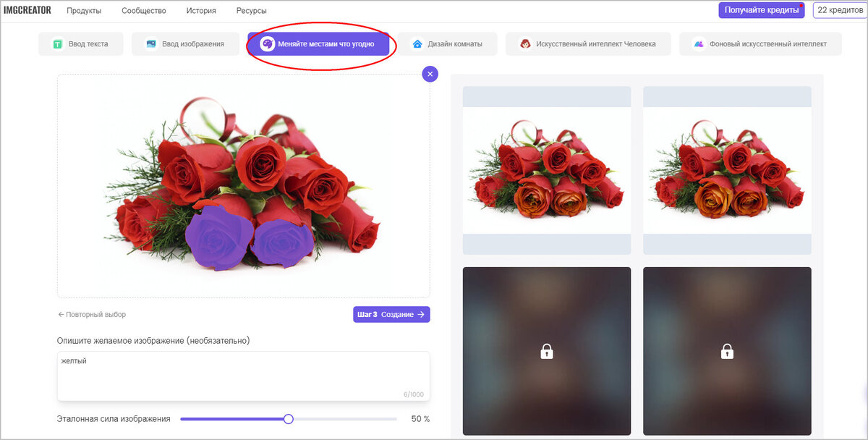Open the 22 кредитов balance

[840, 10]
